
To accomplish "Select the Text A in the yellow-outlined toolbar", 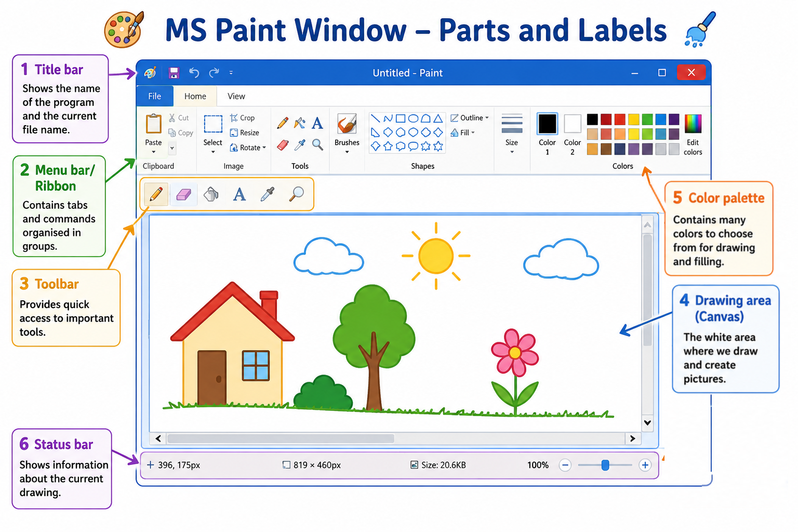I will tap(239, 194).
